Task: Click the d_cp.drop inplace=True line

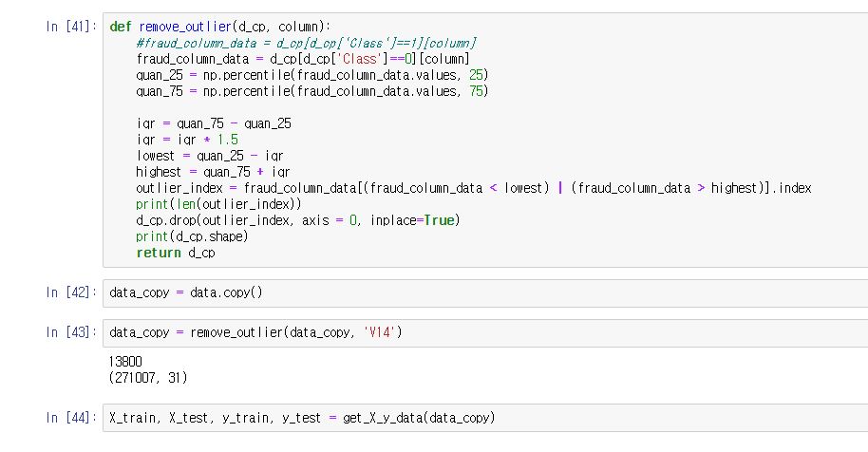Action: [298, 220]
